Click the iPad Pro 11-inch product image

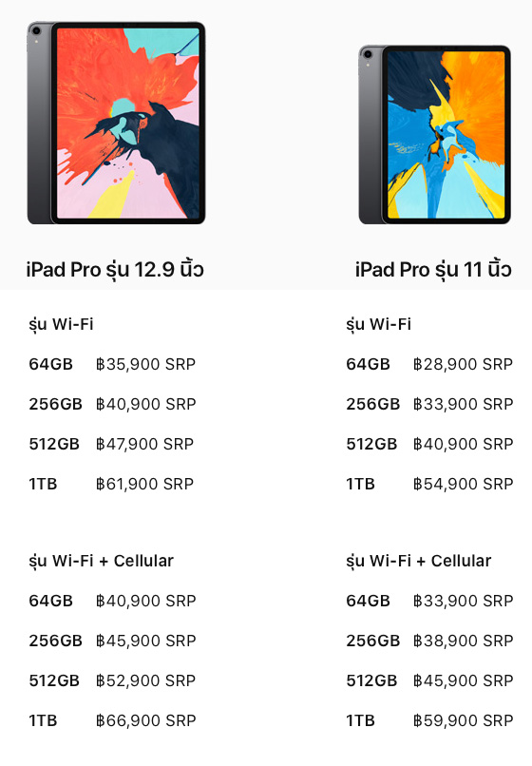[435, 135]
